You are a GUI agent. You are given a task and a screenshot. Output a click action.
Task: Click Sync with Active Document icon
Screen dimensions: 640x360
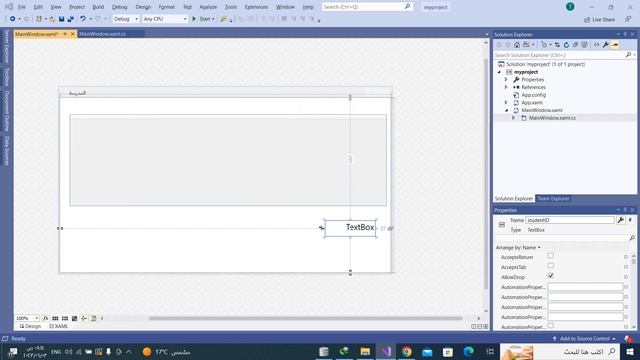click(557, 44)
